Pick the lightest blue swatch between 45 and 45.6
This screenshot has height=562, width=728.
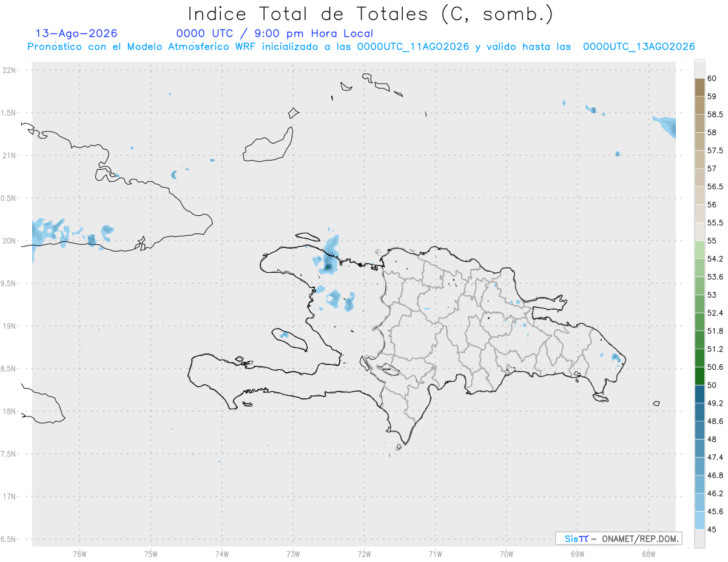[699, 521]
